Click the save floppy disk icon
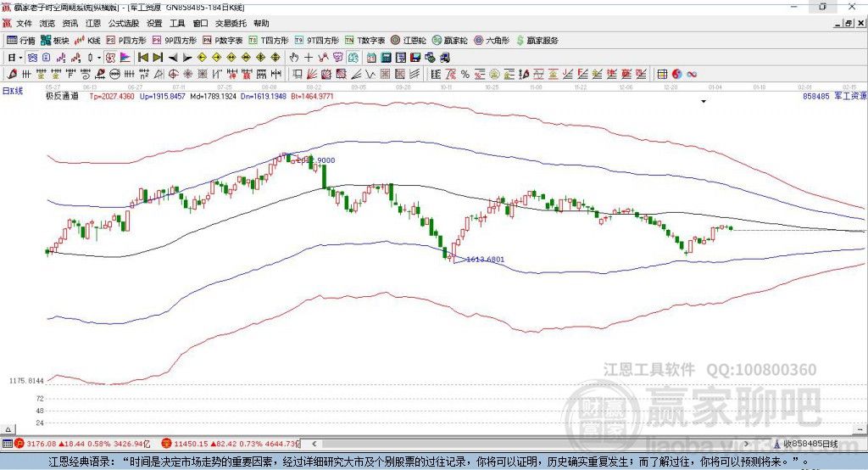Image resolution: width=868 pixels, height=470 pixels. [x=415, y=58]
